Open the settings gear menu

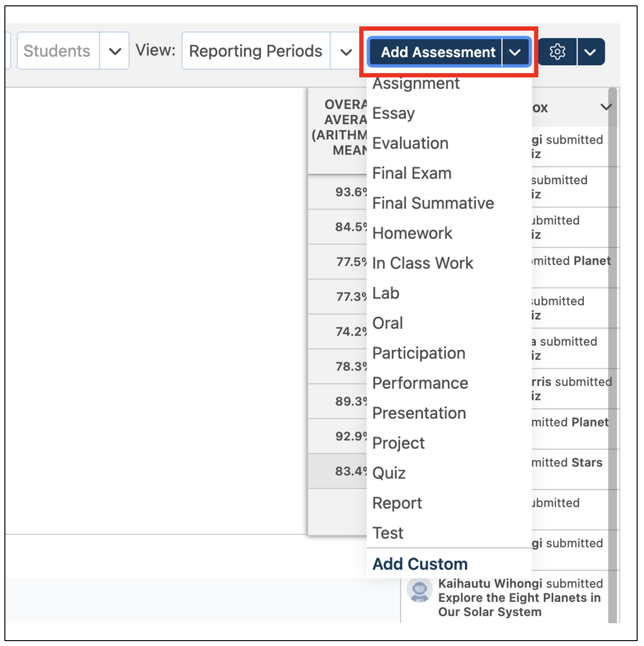tap(557, 51)
